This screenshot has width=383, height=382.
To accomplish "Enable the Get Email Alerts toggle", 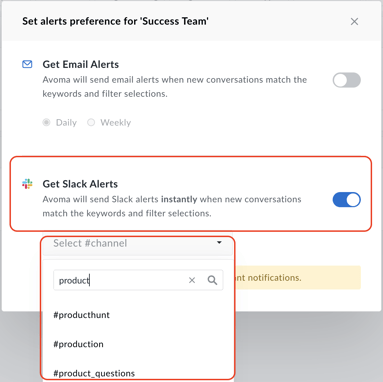I will click(x=347, y=80).
